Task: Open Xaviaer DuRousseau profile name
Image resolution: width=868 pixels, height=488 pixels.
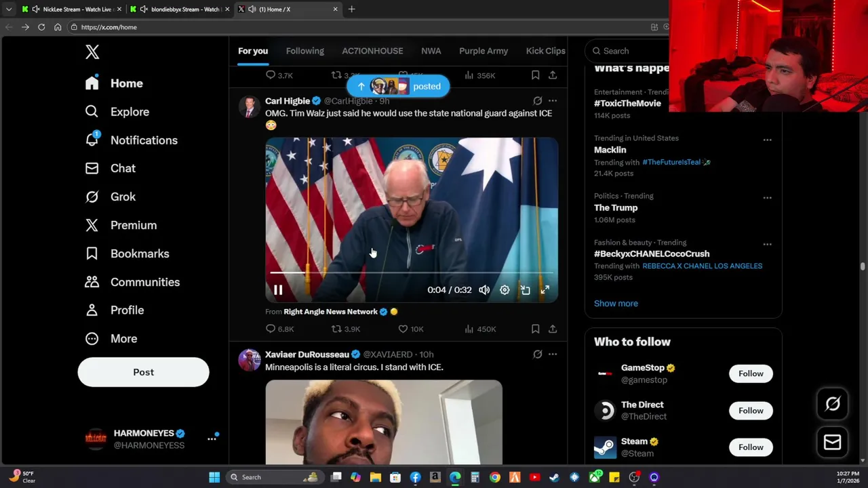Action: (307, 354)
